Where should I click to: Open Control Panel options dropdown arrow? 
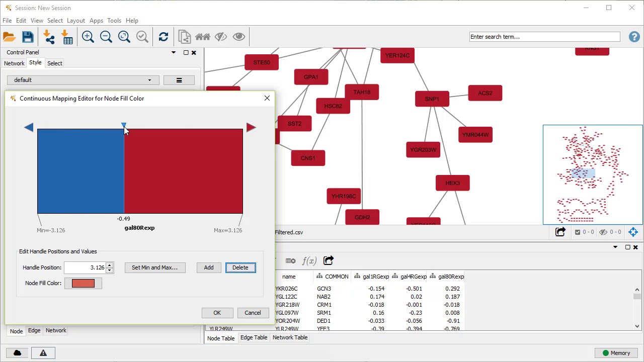[174, 52]
